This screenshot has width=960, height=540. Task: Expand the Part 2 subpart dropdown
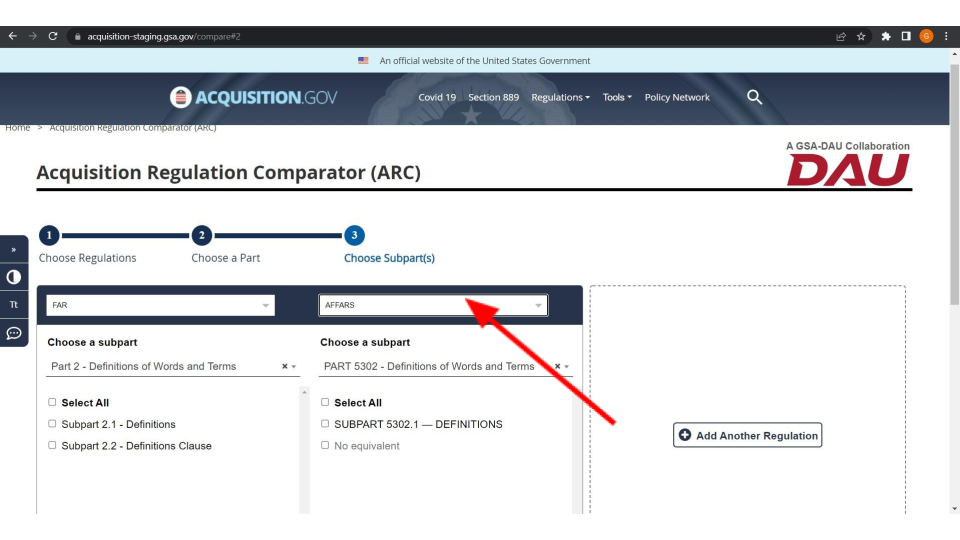(x=294, y=367)
